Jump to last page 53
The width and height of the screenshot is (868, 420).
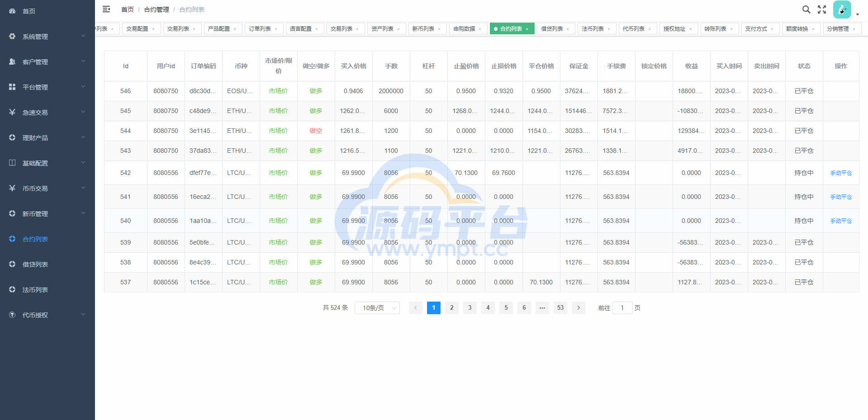click(560, 308)
